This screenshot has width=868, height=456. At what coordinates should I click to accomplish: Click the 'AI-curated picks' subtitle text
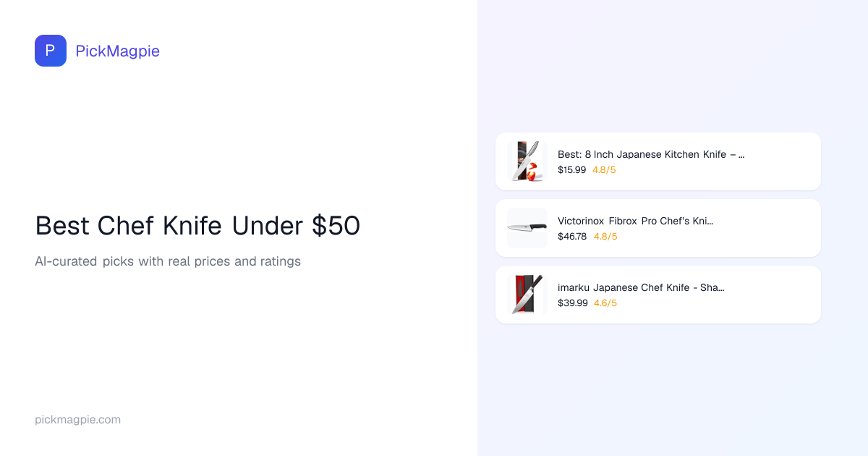click(168, 261)
